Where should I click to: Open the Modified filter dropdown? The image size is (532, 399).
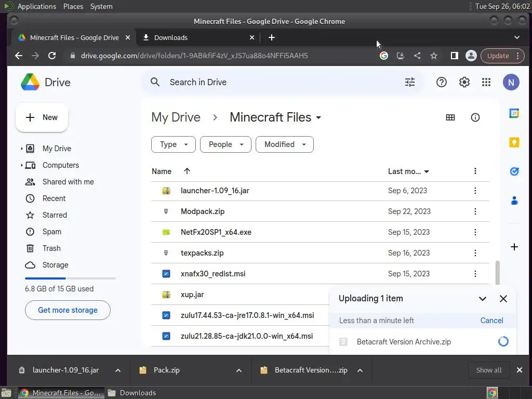(285, 144)
